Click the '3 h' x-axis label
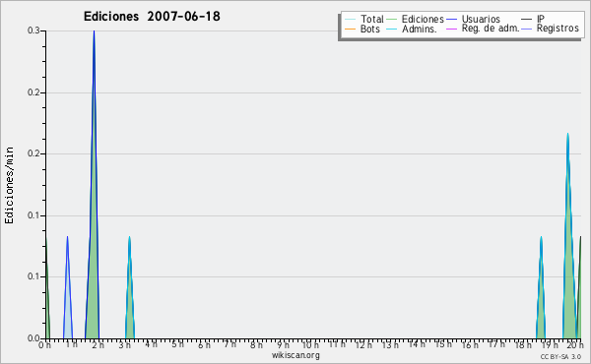Image resolution: width=591 pixels, height=364 pixels. pyautogui.click(x=124, y=344)
